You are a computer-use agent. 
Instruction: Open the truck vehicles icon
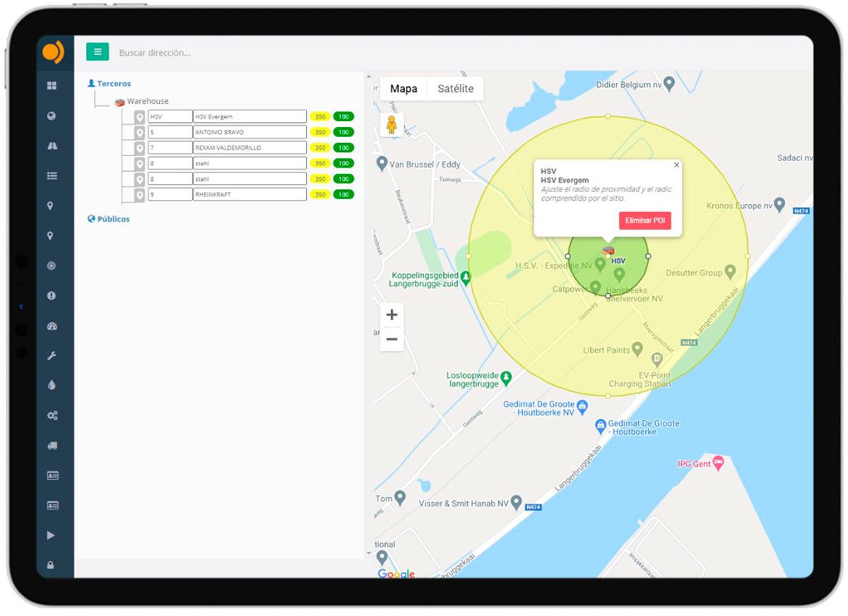(52, 446)
